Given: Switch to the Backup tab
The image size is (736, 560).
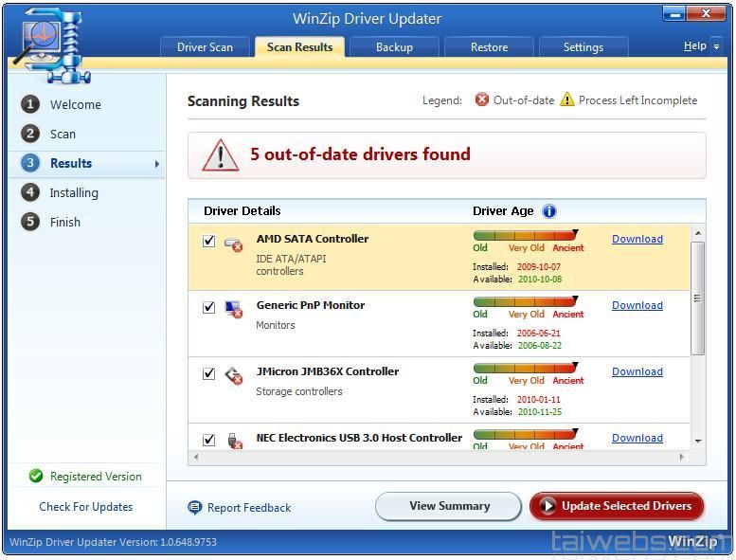Looking at the screenshot, I should pyautogui.click(x=394, y=47).
